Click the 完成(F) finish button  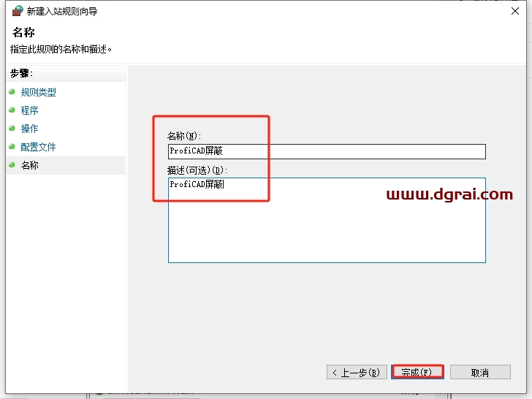coord(417,372)
